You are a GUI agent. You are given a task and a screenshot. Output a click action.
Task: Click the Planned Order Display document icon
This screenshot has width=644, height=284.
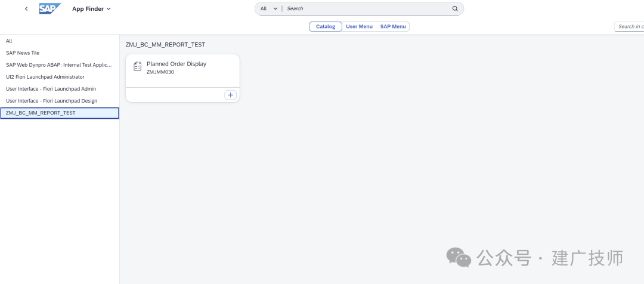click(138, 66)
